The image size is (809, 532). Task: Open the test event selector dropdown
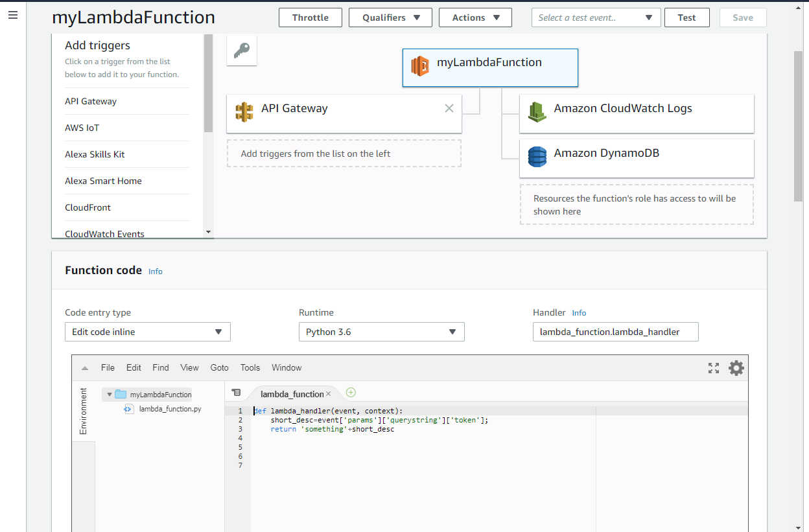click(596, 17)
